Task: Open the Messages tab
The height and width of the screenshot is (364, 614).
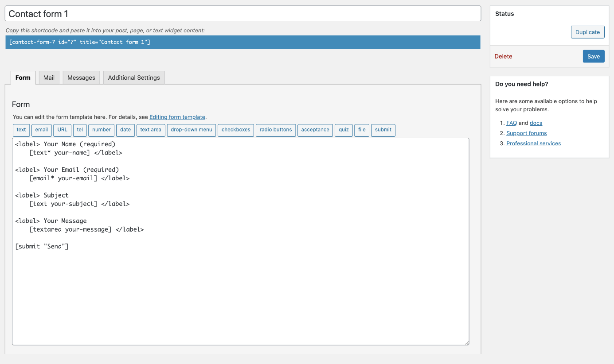Action: 81,77
